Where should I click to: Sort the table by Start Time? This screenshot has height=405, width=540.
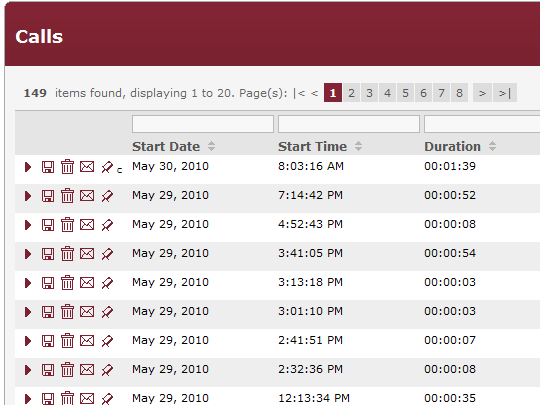tap(320, 146)
